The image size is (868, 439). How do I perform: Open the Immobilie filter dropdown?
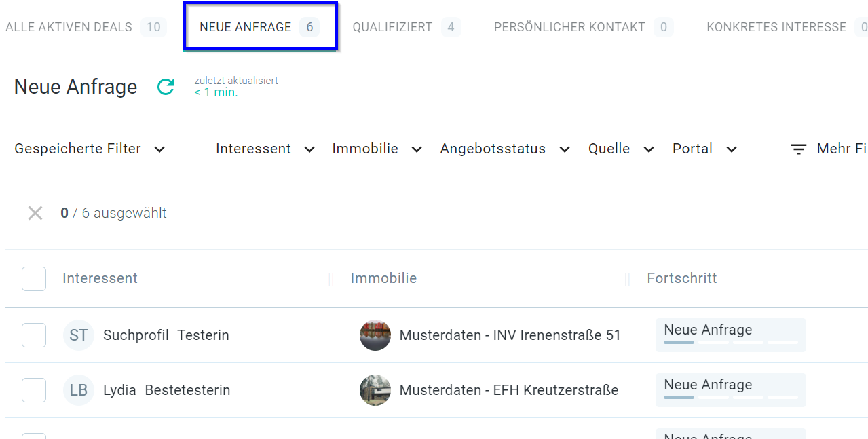coord(377,149)
